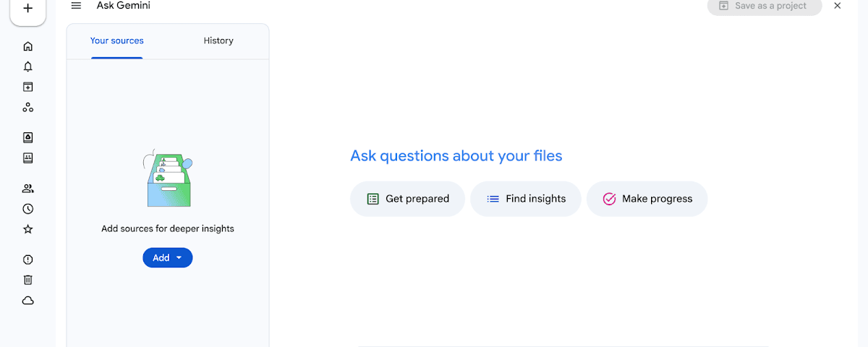Open the Activity bell icon

click(x=28, y=67)
